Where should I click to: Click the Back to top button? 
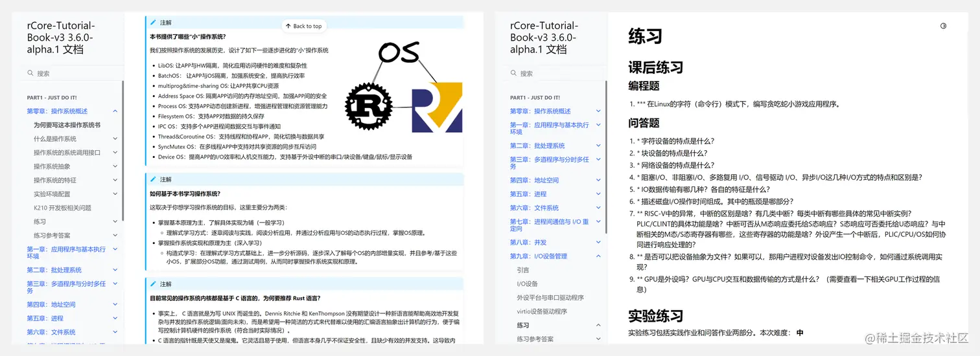click(x=303, y=27)
